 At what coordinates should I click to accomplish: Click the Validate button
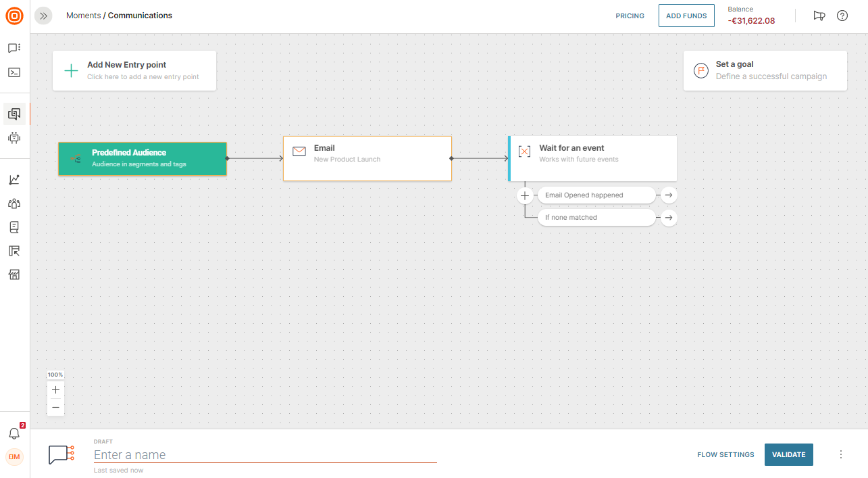click(788, 455)
